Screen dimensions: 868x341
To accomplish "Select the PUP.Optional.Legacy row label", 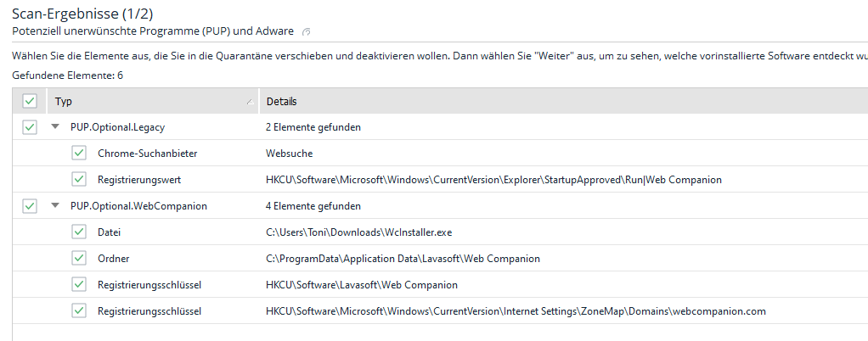I will click(x=117, y=127).
